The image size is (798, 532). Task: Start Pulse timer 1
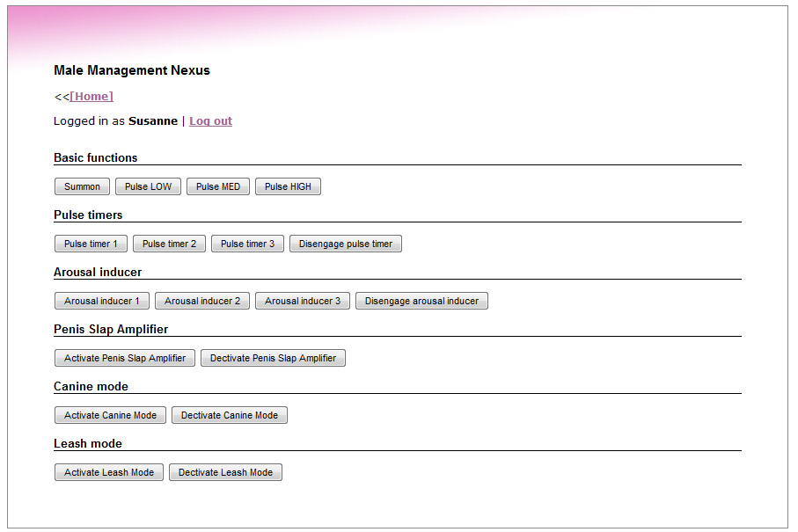[91, 244]
